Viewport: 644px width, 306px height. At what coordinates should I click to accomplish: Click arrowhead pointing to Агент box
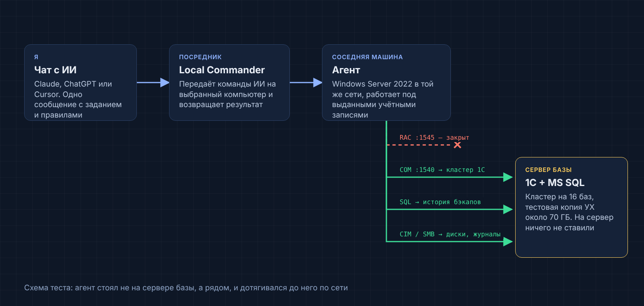[x=318, y=83]
